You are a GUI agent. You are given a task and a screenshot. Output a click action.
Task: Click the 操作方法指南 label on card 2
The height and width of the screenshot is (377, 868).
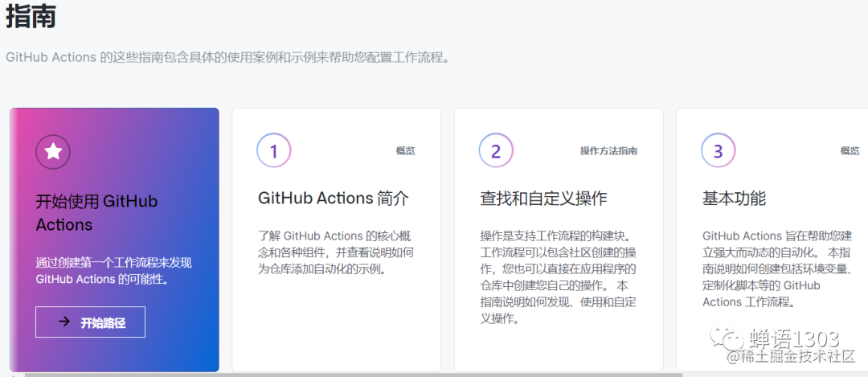click(x=608, y=151)
